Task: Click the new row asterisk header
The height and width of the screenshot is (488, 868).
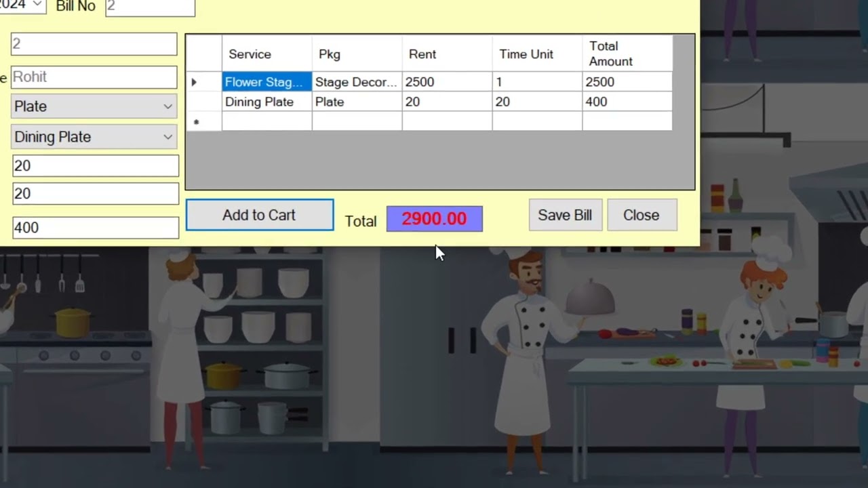Action: (x=203, y=121)
